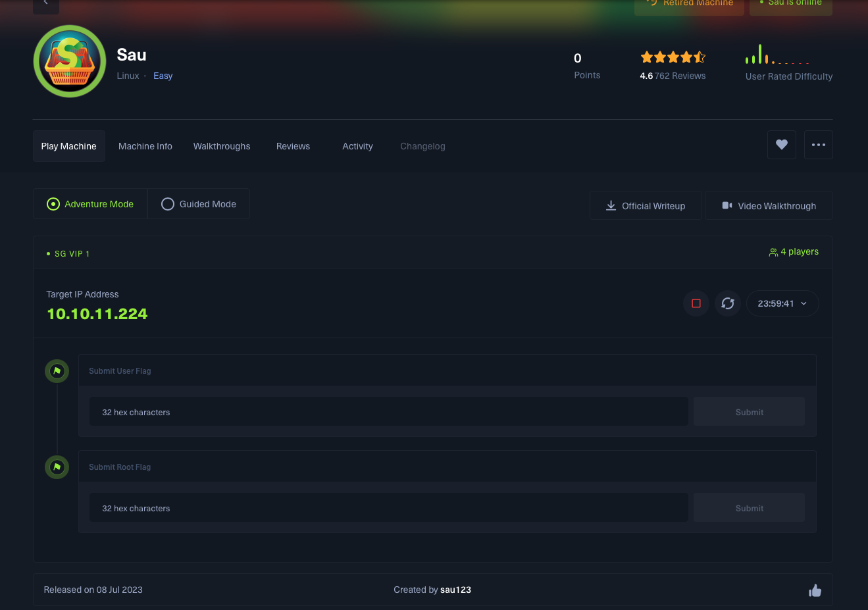Expand the 23:59:41 timer dropdown
868x610 pixels.
[x=782, y=303]
